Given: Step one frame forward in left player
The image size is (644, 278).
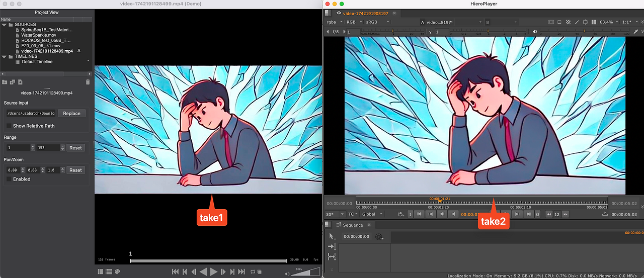Looking at the screenshot, I should [223, 271].
